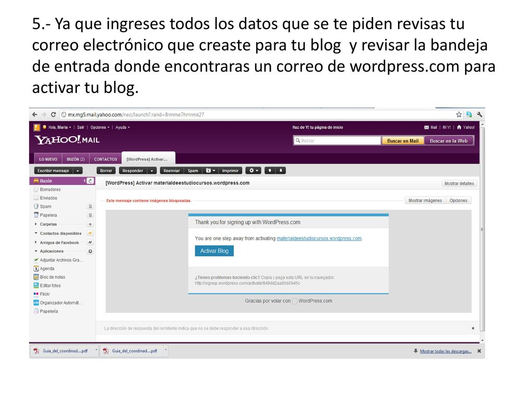This screenshot has width=532, height=399.
Task: Open the Escribir mensaje dropdown arrow
Action: [78, 170]
